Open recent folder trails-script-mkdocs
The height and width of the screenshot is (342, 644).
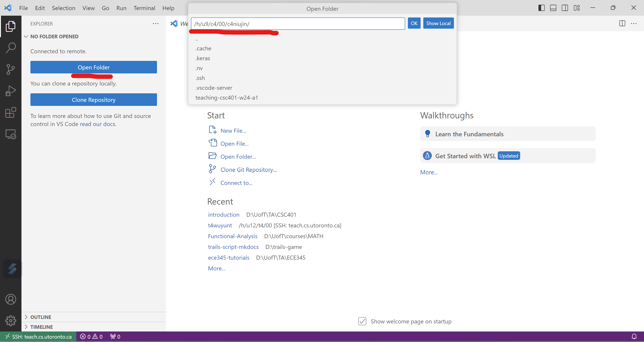click(x=233, y=247)
